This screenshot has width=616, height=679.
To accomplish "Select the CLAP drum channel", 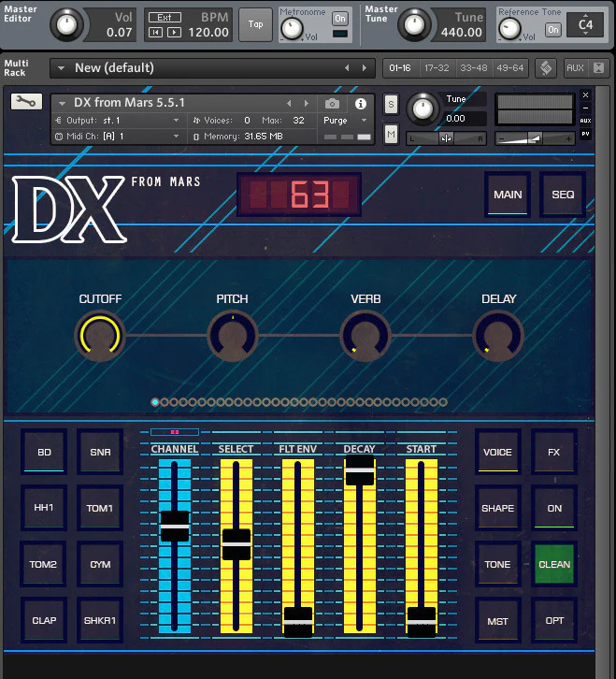I will point(44,620).
